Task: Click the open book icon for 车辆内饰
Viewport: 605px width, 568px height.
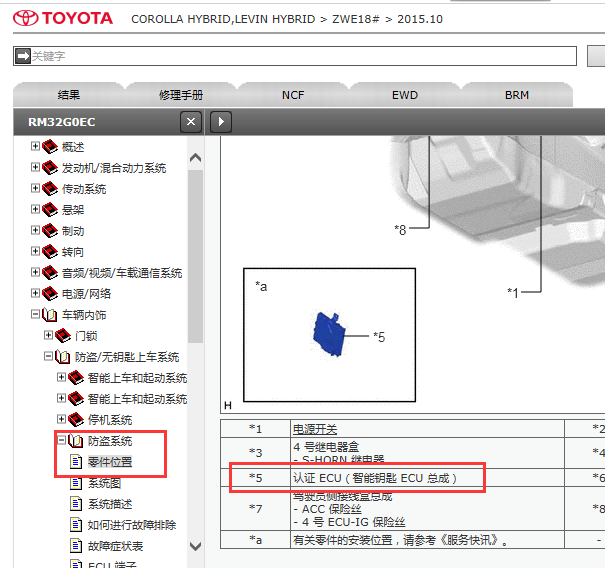Action: [50, 315]
